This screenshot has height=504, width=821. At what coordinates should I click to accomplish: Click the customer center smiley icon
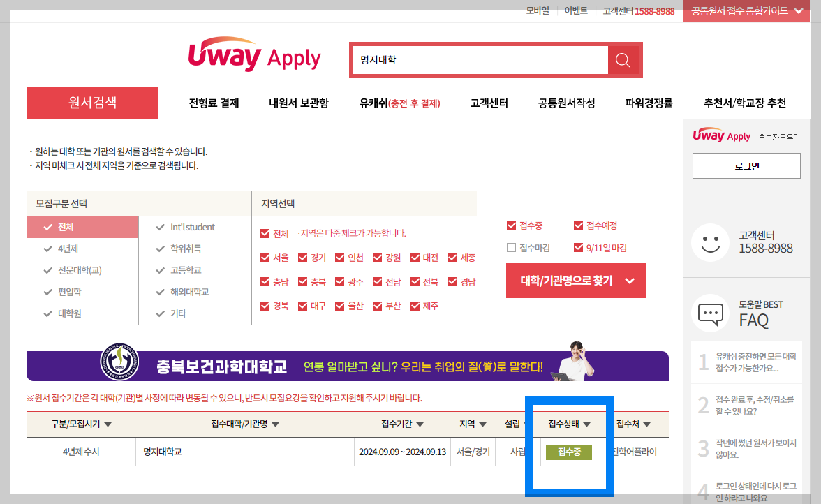710,242
